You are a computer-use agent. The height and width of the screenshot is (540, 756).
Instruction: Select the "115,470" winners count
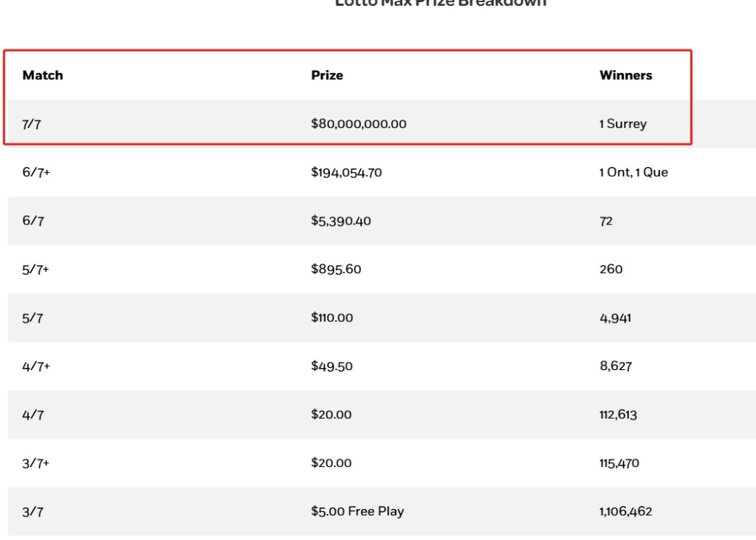(x=619, y=463)
